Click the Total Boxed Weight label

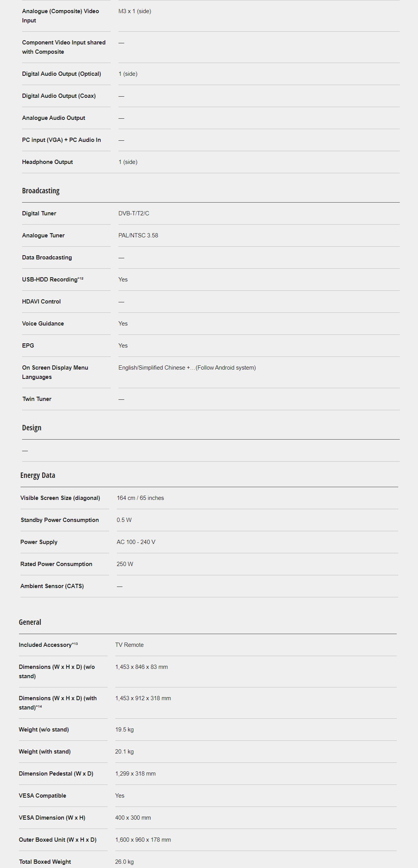point(45,862)
